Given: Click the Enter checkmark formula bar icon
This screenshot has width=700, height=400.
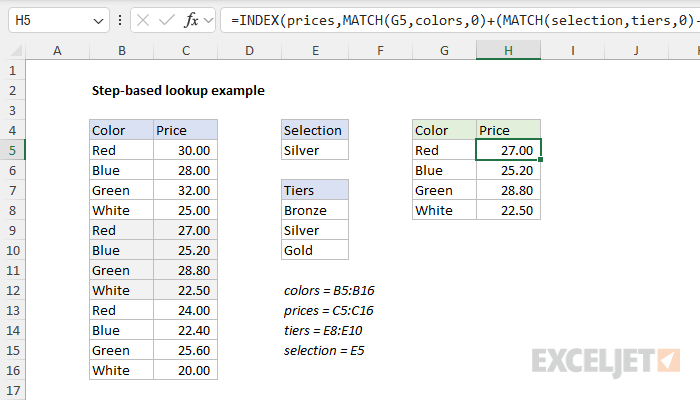Looking at the screenshot, I should coord(167,20).
